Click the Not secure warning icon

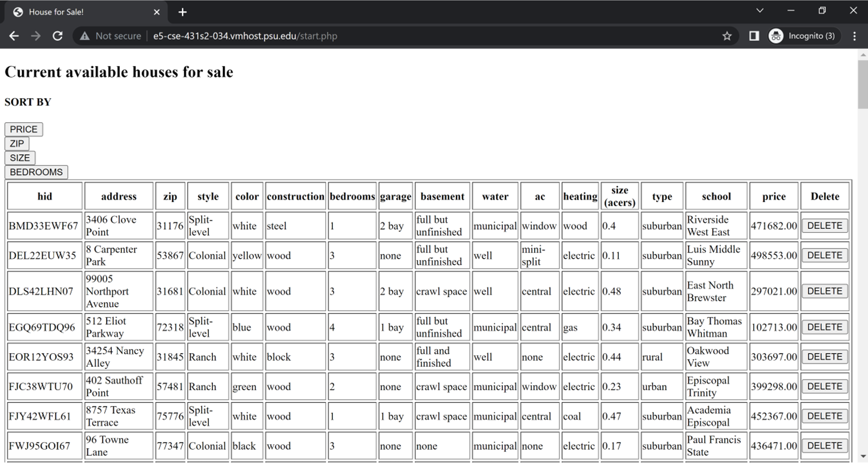85,36
